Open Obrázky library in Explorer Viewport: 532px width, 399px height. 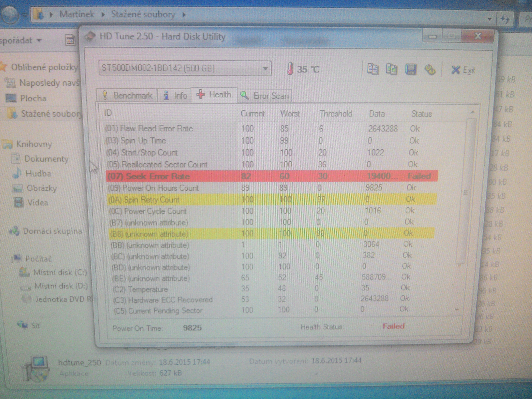tap(42, 188)
